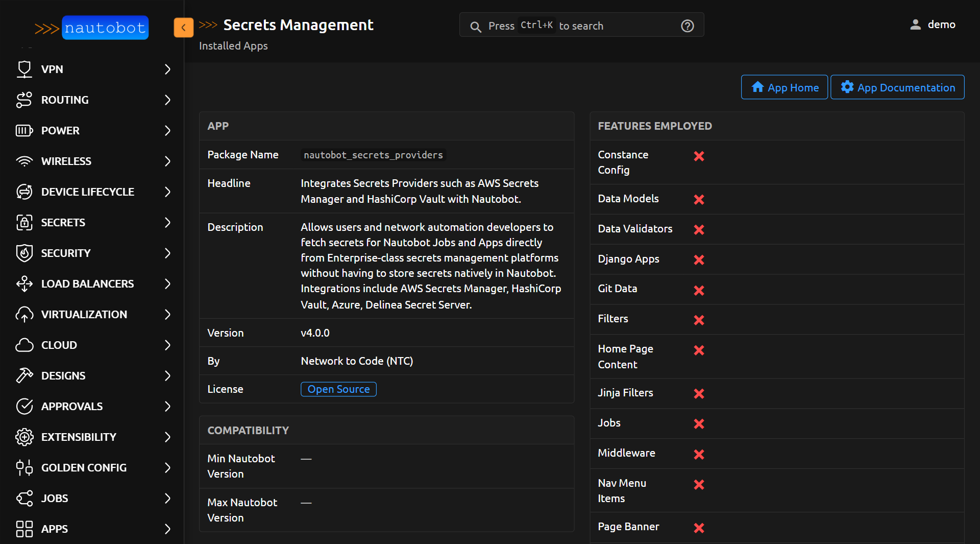Click the Routing icon in sidebar
The width and height of the screenshot is (980, 544).
(x=24, y=100)
